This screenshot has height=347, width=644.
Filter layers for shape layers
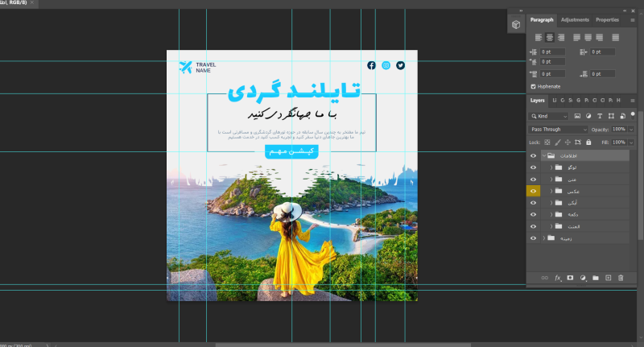[611, 116]
